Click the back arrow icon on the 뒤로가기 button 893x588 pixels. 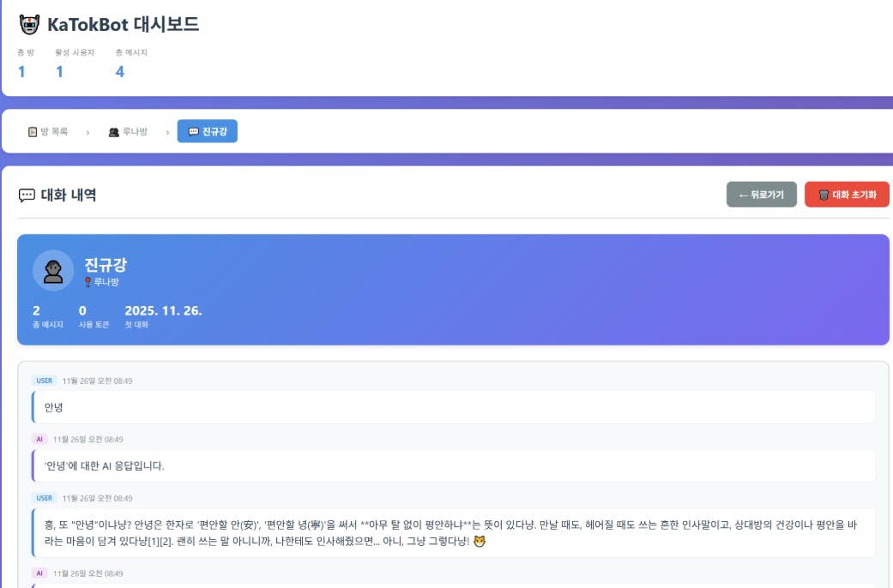[741, 195]
